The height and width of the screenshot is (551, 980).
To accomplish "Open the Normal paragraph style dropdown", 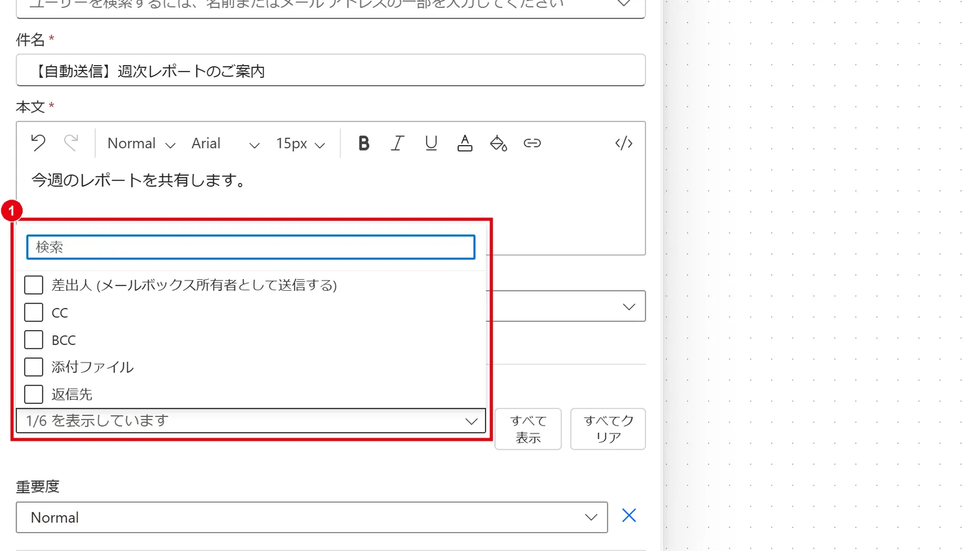I will [x=141, y=143].
